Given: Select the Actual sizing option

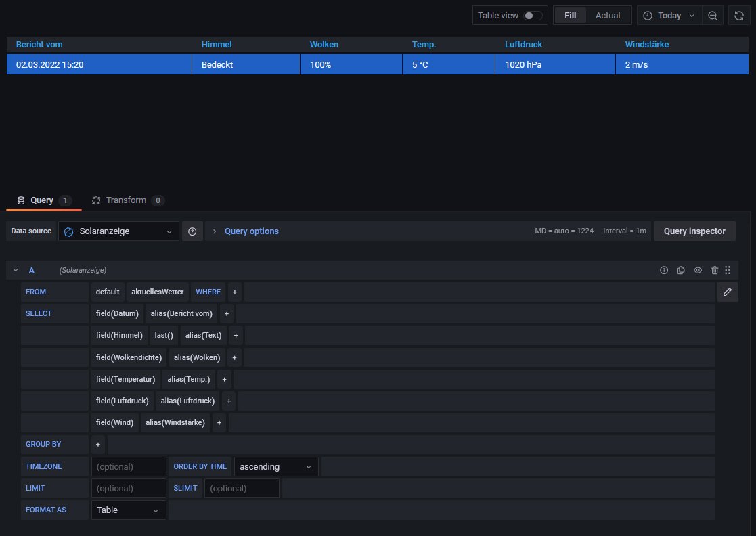Looking at the screenshot, I should click(607, 16).
